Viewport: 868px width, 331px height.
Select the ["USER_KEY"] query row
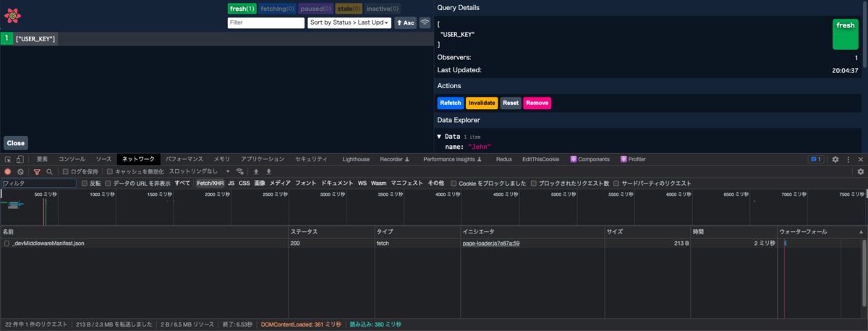pos(217,39)
